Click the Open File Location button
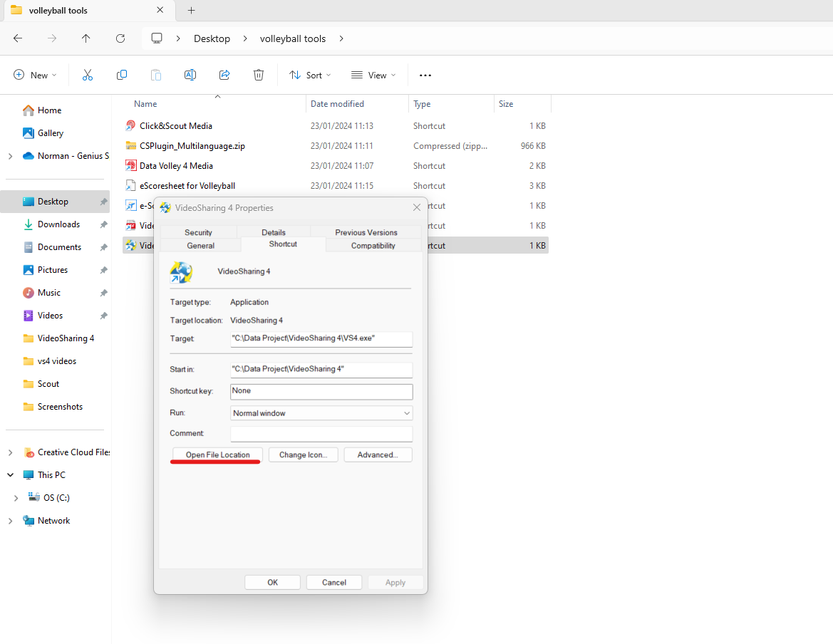This screenshot has height=644, width=833. (x=218, y=455)
